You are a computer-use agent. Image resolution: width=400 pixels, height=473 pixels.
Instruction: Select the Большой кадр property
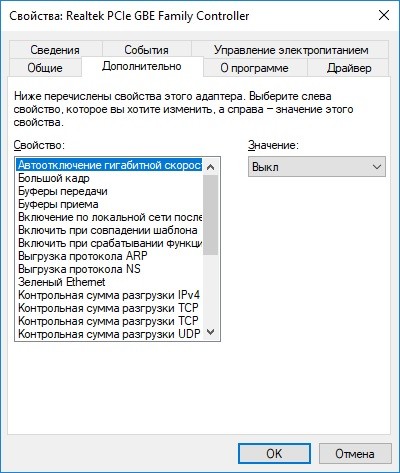[109, 178]
